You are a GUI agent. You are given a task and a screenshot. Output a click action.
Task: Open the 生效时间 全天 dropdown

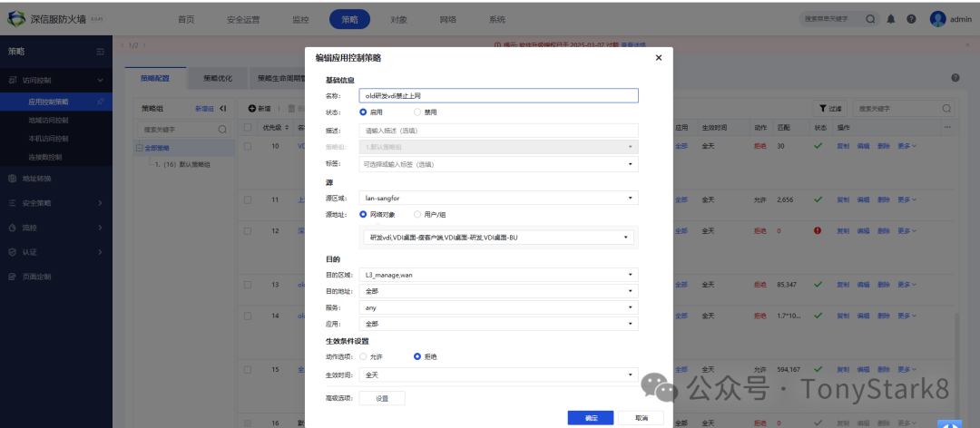(499, 374)
